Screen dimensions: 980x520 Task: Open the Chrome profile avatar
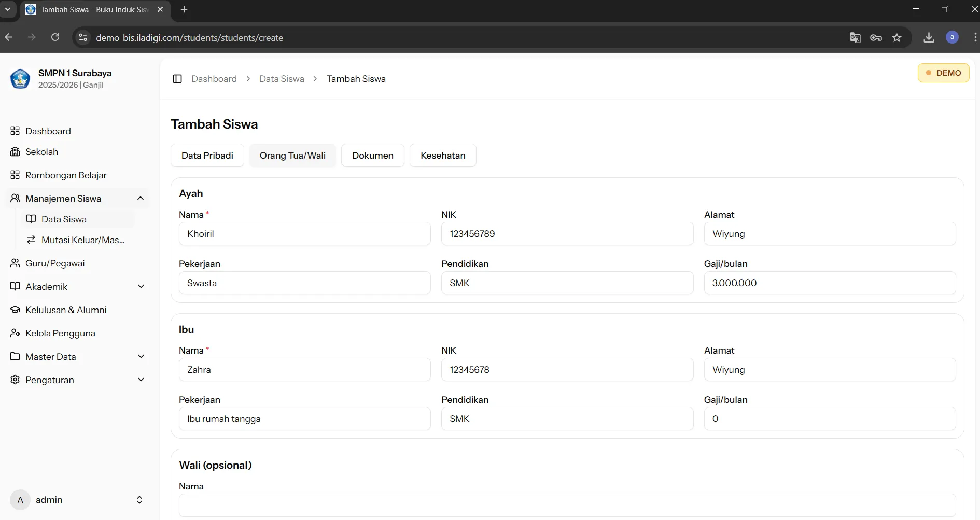tap(952, 37)
